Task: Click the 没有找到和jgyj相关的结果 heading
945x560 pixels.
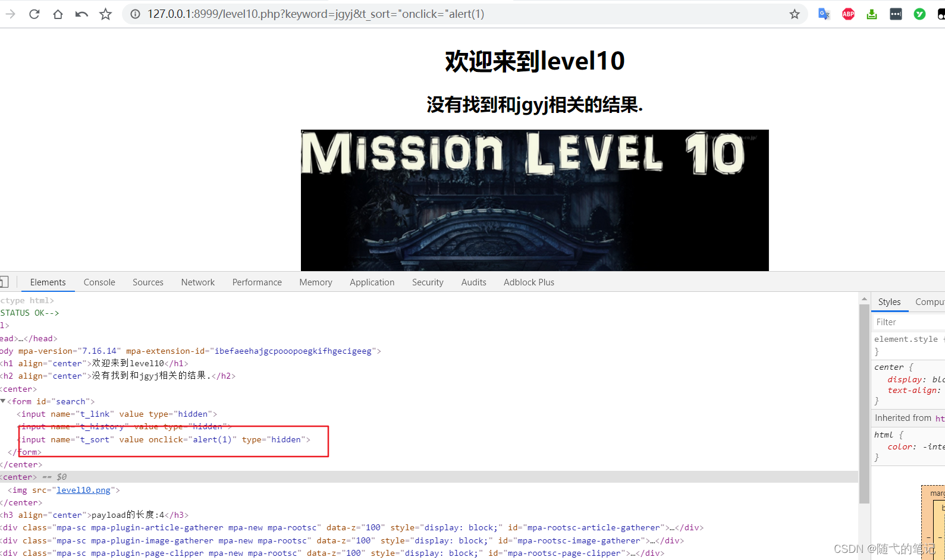Action: coord(535,105)
